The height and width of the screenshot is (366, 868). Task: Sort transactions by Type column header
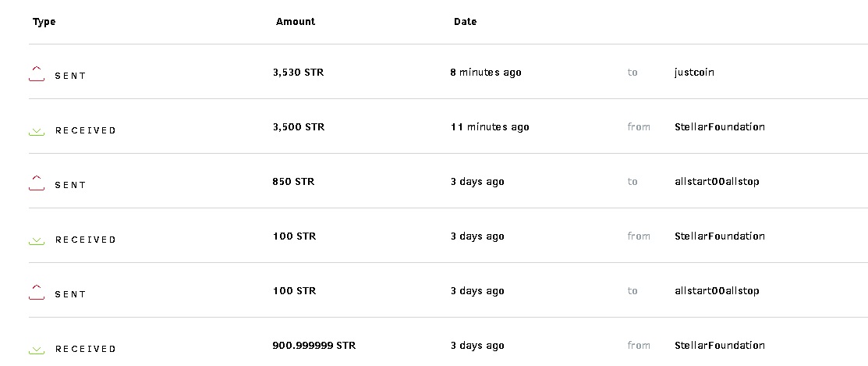point(44,22)
